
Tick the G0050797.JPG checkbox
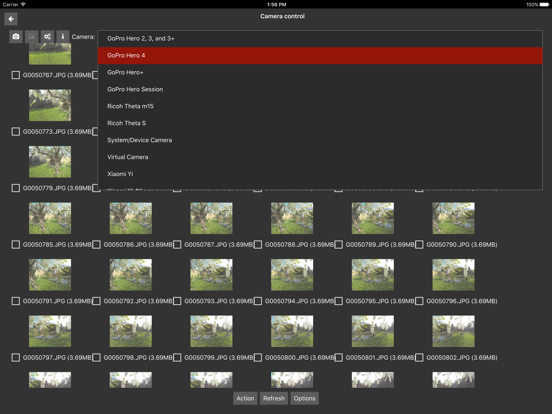pos(15,358)
